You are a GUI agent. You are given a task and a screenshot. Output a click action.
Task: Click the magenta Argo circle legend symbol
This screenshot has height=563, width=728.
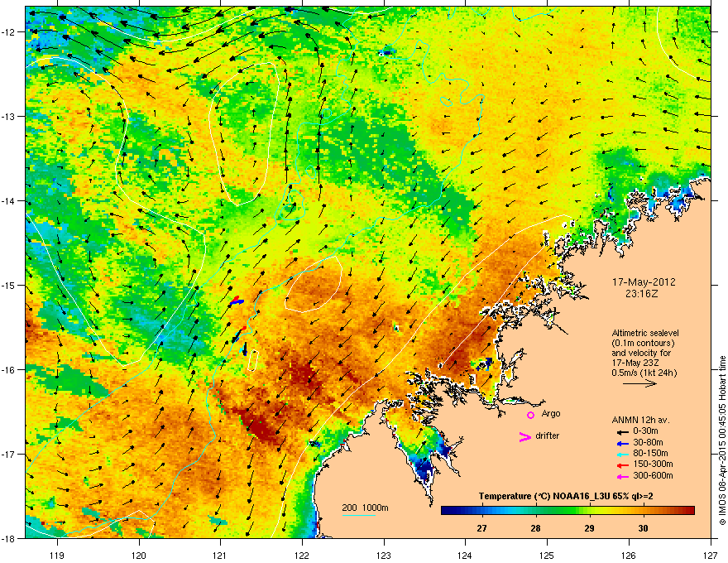coord(530,415)
